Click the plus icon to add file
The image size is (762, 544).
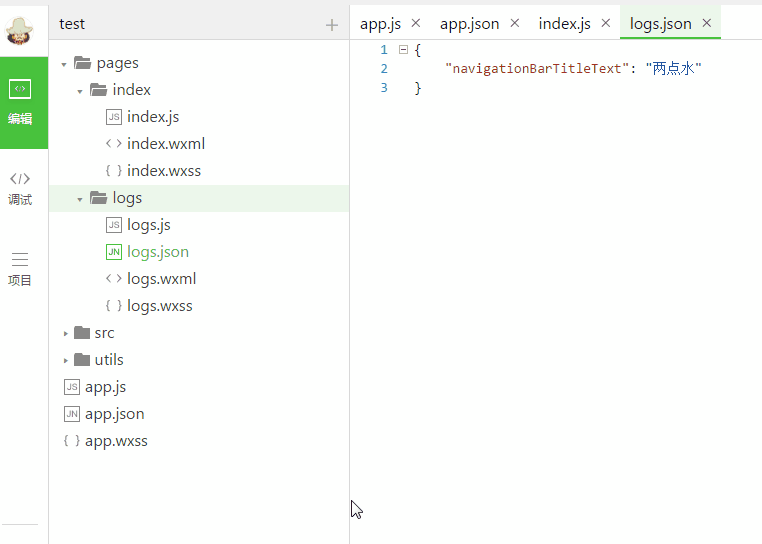click(x=332, y=25)
